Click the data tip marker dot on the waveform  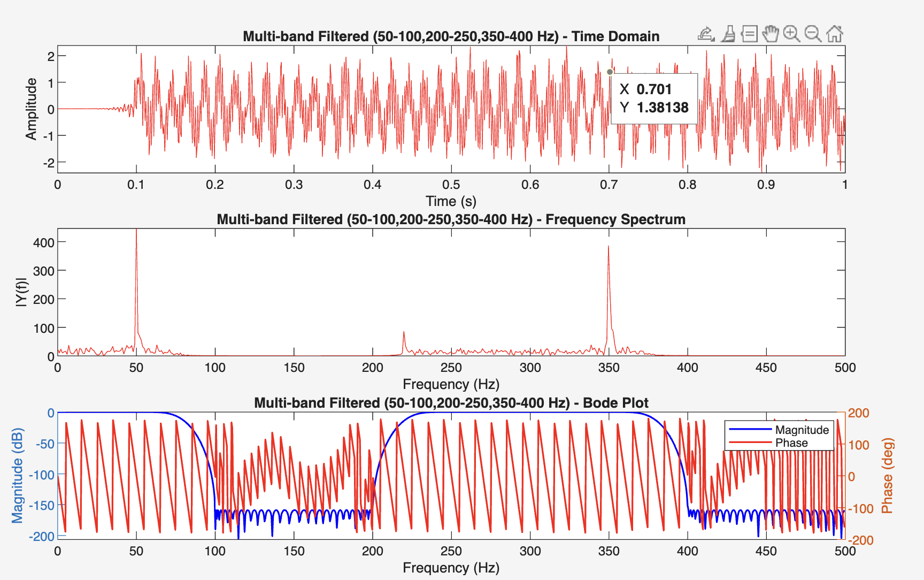tap(610, 72)
